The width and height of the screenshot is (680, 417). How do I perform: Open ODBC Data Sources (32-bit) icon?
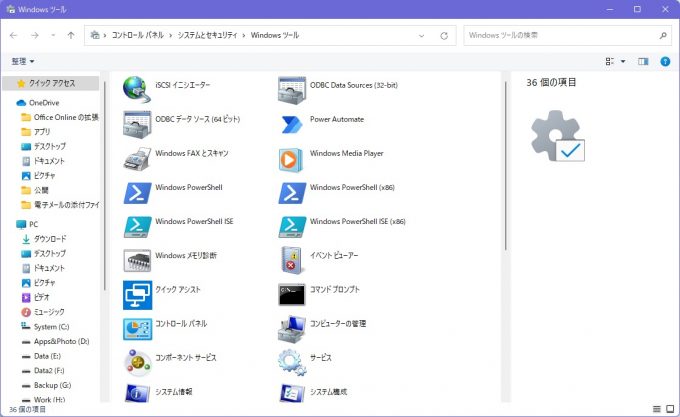click(x=292, y=90)
